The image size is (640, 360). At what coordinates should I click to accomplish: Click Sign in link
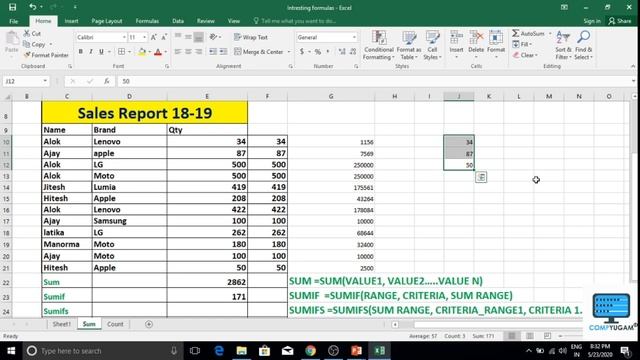592,21
